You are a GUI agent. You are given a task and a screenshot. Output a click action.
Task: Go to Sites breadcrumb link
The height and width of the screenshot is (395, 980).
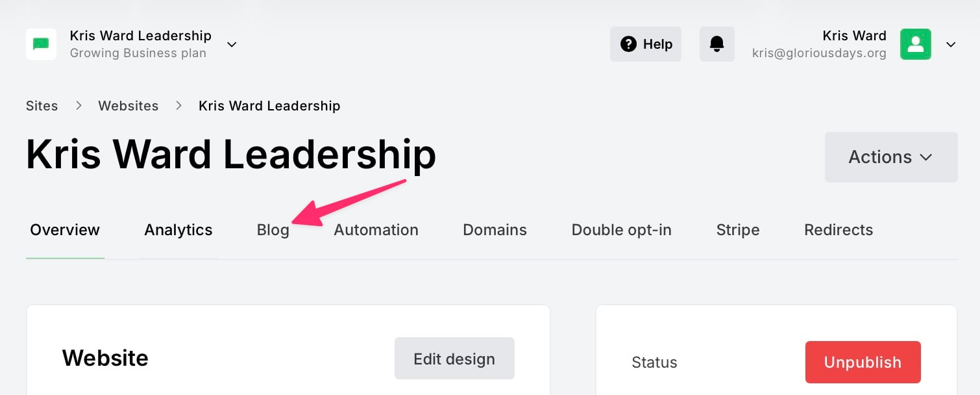[x=42, y=106]
